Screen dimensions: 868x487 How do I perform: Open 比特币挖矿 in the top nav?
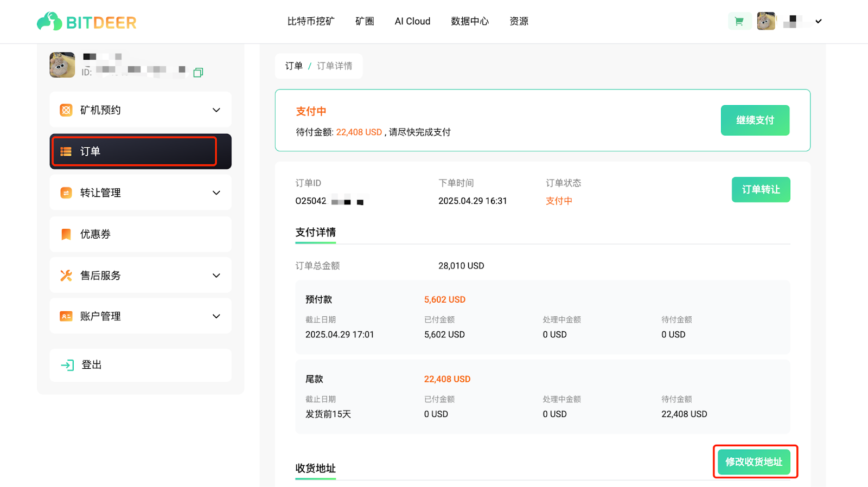(311, 21)
